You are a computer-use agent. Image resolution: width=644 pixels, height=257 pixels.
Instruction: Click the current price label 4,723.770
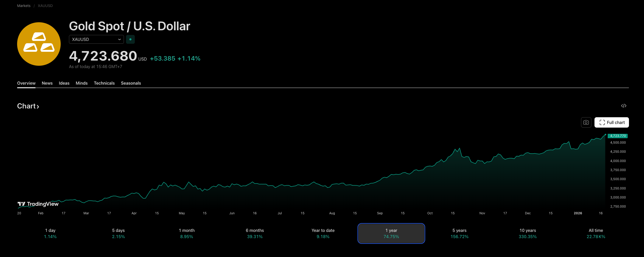618,136
